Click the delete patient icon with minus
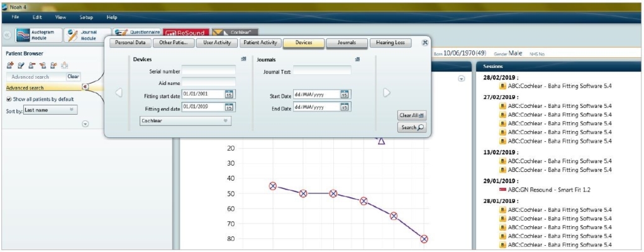Screen dimensions: 644x252 click(x=31, y=65)
